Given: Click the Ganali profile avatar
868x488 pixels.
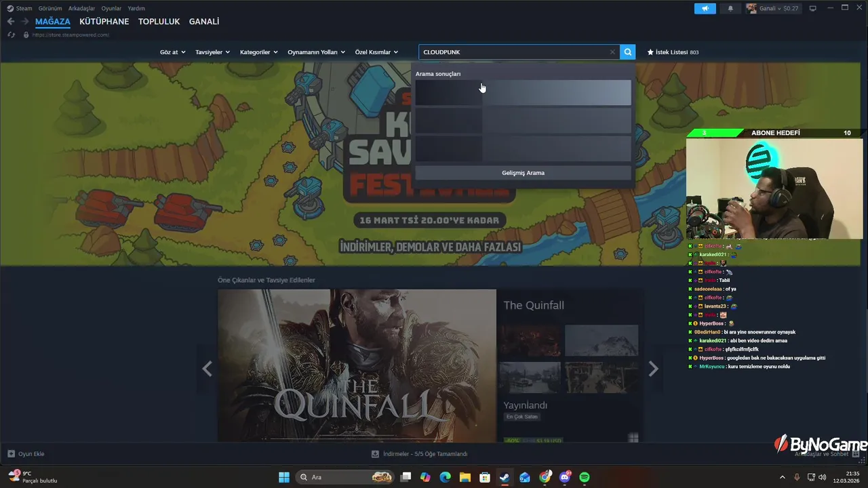Looking at the screenshot, I should 751,8.
